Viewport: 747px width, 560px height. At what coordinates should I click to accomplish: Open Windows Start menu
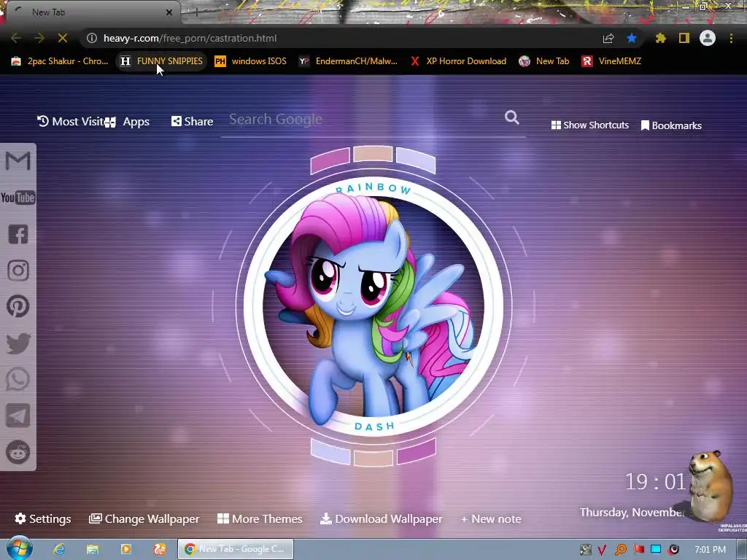click(x=20, y=548)
